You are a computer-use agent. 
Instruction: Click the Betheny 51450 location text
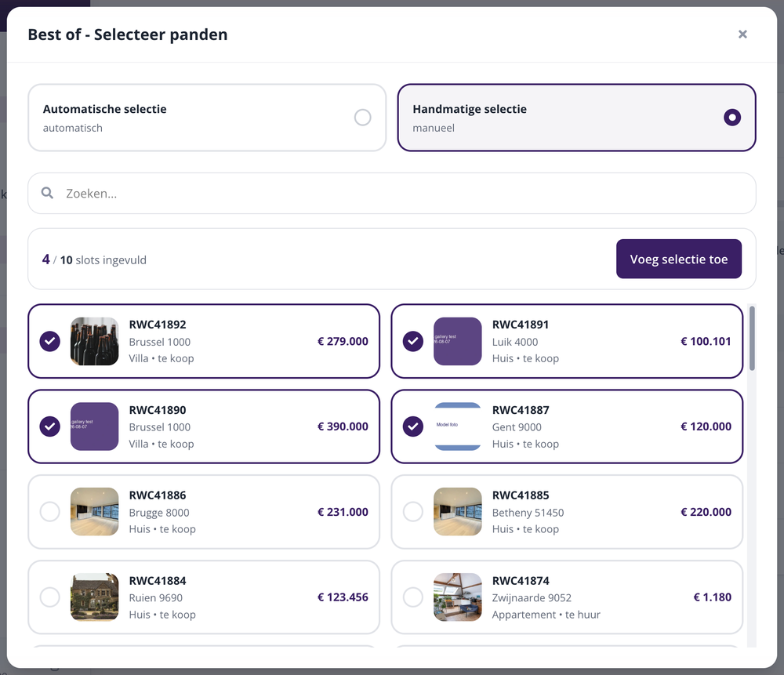(x=528, y=513)
